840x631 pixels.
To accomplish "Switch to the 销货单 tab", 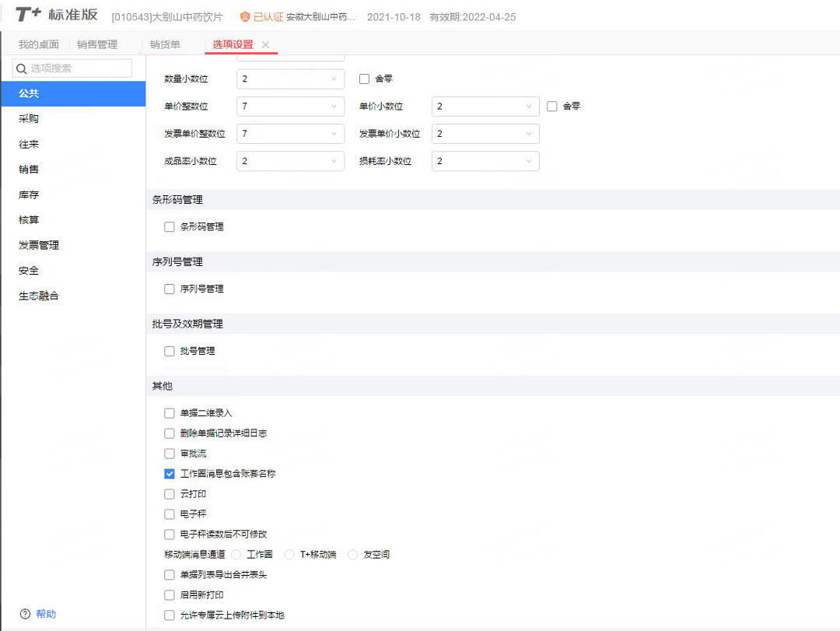I will 165,44.
